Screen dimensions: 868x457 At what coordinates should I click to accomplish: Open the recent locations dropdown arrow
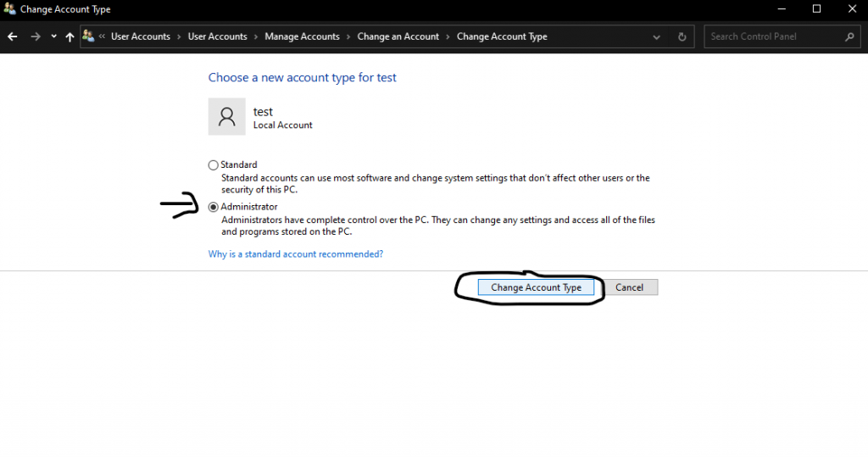coord(53,36)
